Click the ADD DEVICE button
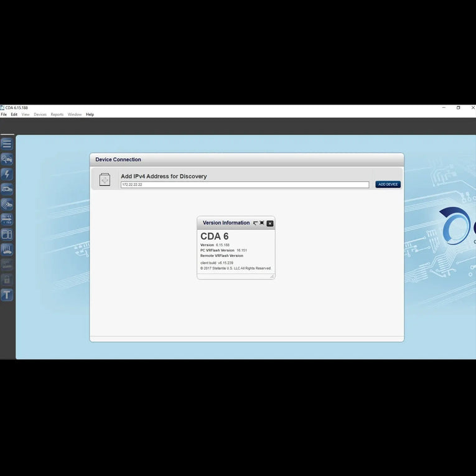The width and height of the screenshot is (476, 476). click(388, 184)
